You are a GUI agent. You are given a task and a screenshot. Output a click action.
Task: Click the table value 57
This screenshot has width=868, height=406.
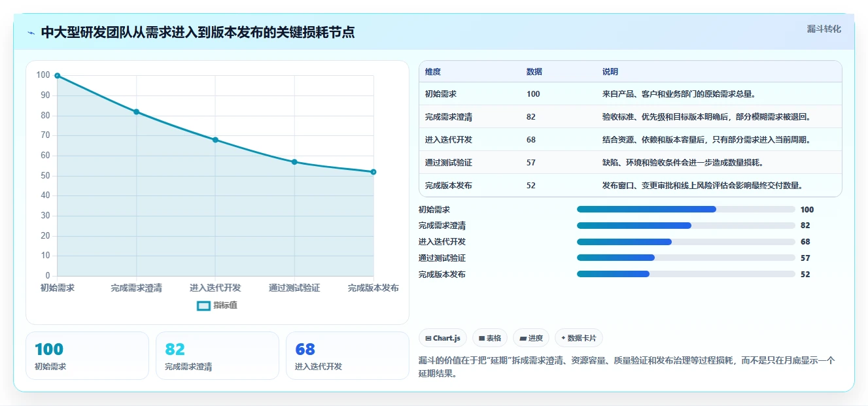[x=531, y=163]
